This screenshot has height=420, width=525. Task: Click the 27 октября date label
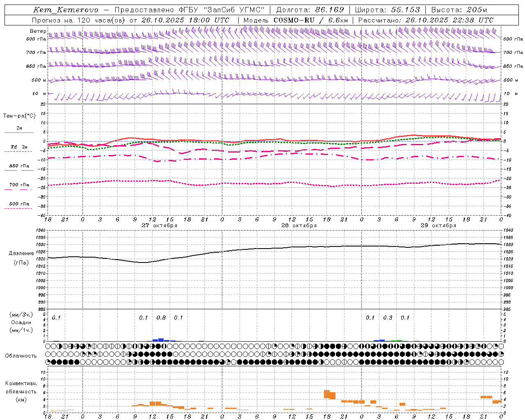click(160, 226)
